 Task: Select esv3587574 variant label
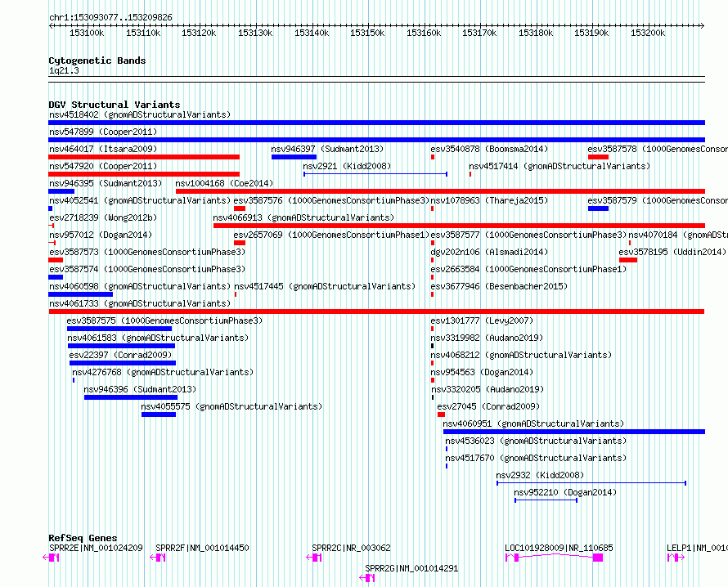coord(147,269)
